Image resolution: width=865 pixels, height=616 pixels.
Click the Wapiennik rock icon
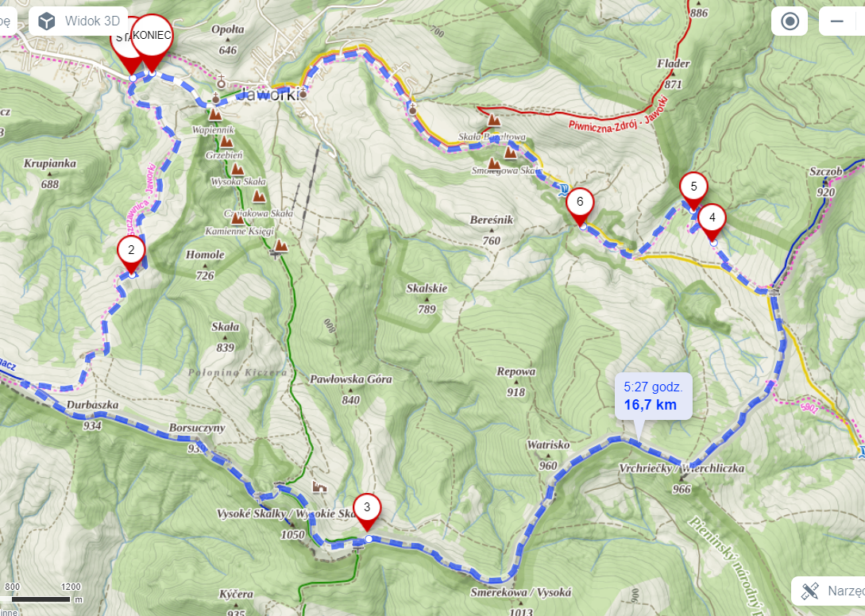pos(214,115)
